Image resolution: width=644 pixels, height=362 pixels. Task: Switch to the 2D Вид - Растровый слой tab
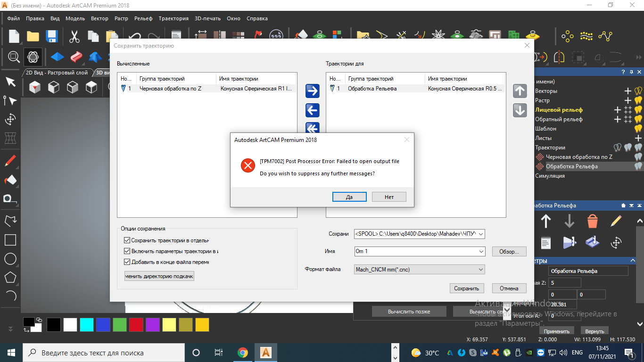pos(57,73)
